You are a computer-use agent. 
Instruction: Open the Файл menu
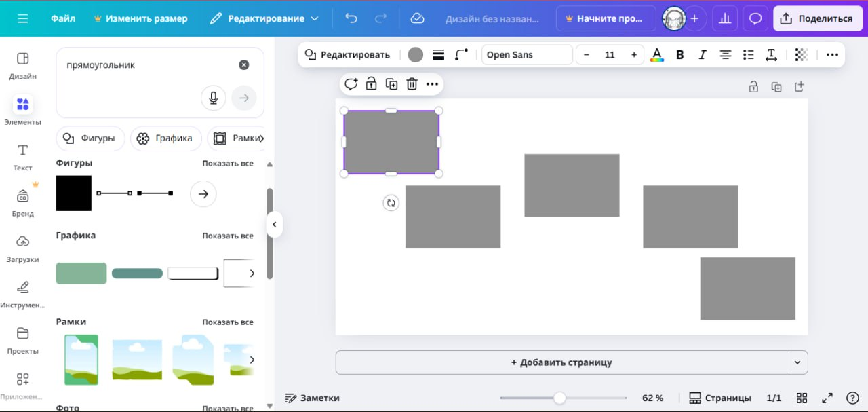coord(63,18)
